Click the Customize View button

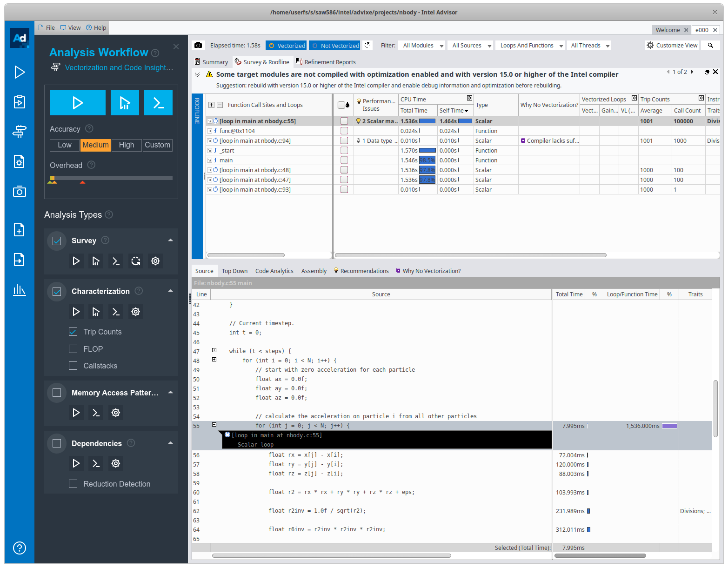tap(672, 45)
